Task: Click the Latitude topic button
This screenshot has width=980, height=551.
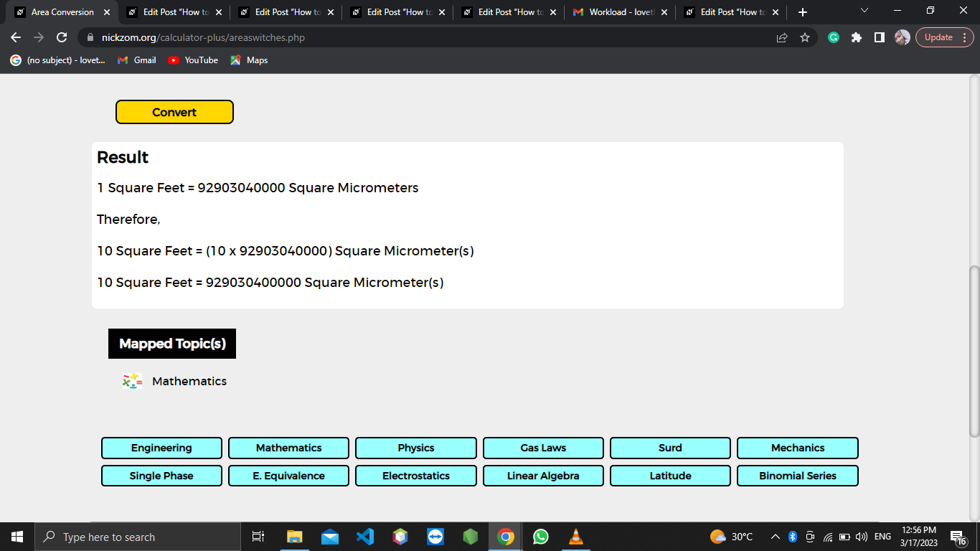Action: [x=670, y=476]
